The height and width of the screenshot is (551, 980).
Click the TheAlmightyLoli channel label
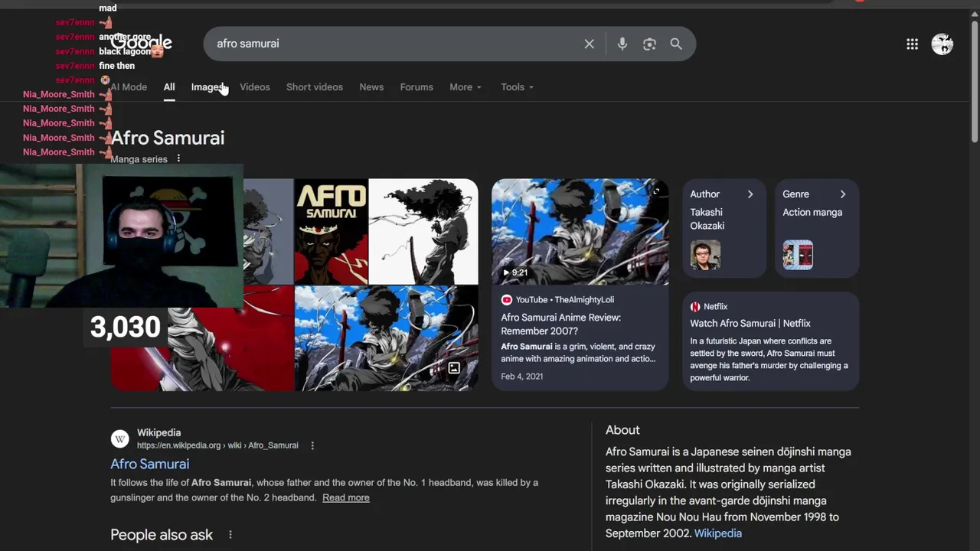[584, 300]
